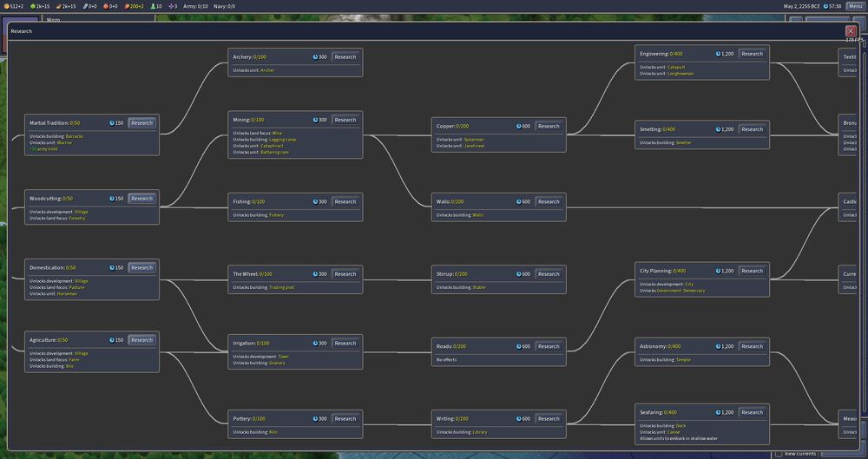Click Research on the Stirrup card
This screenshot has height=459, width=868.
point(549,274)
